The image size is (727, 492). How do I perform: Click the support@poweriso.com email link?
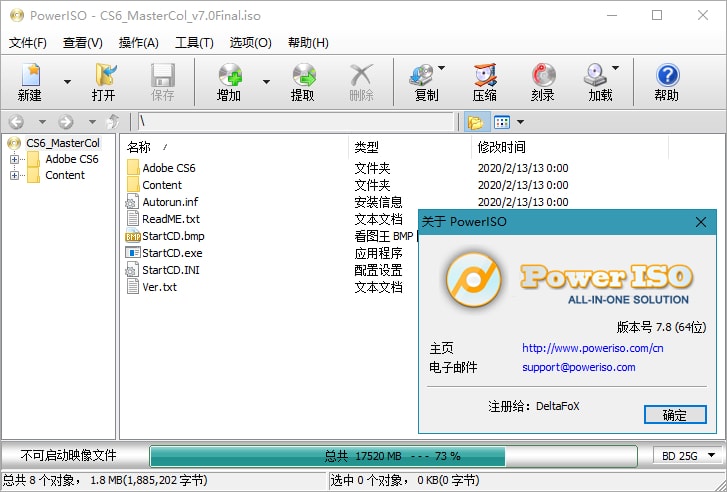coord(579,367)
